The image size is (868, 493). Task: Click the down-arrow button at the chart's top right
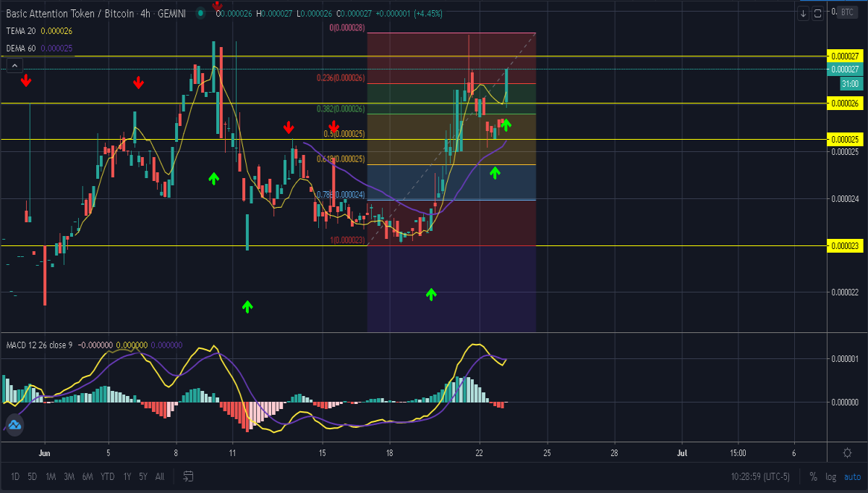(x=803, y=14)
